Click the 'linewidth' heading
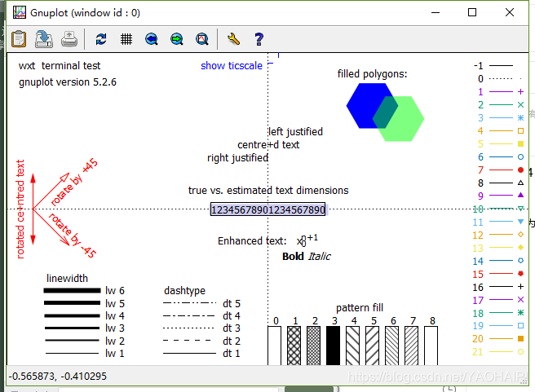Viewport: 535px width, 392px height. point(67,279)
